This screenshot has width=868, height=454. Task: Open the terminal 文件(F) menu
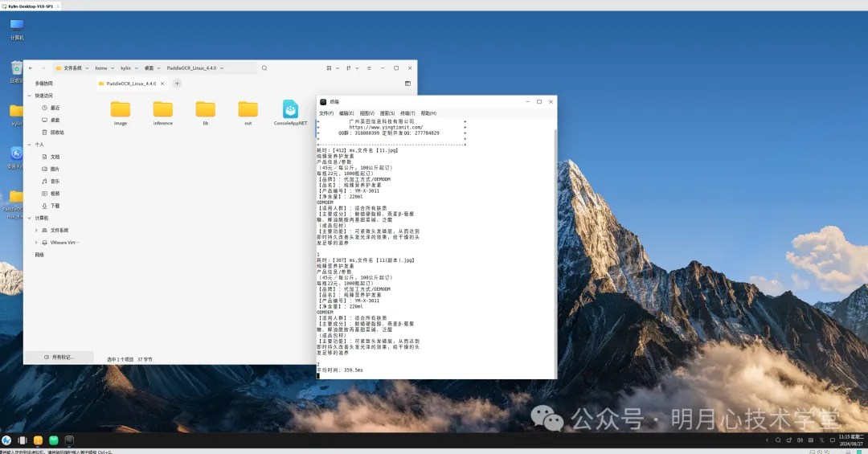coord(326,113)
